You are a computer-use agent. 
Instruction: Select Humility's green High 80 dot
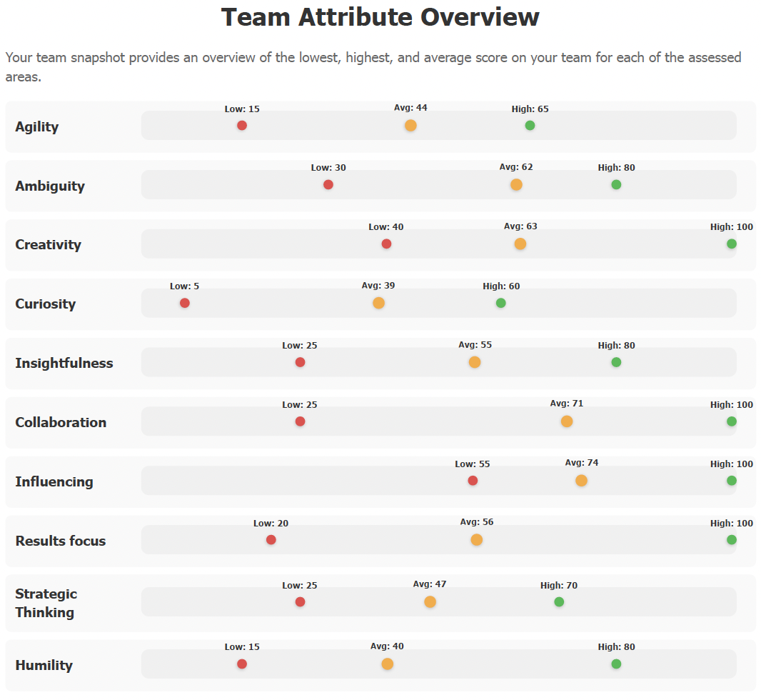point(616,664)
